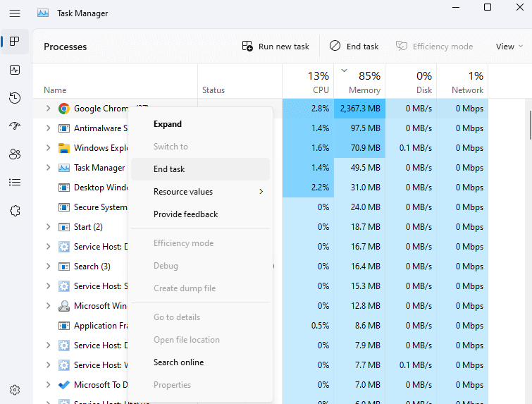The width and height of the screenshot is (532, 404).
Task: Open Task Manager settings gear
Action: click(15, 390)
